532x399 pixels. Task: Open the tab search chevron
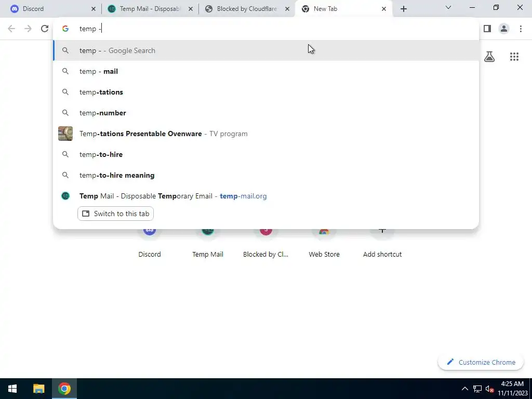pyautogui.click(x=448, y=7)
